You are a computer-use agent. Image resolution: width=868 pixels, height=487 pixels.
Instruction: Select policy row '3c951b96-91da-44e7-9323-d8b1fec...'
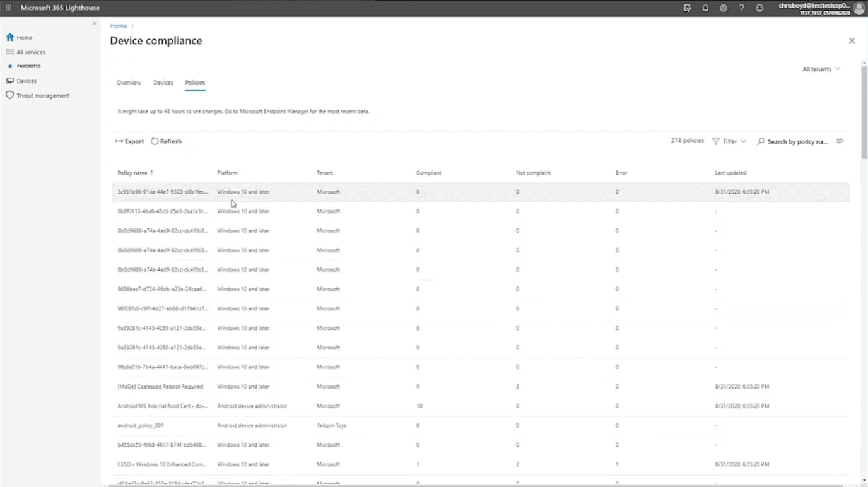pyautogui.click(x=481, y=192)
